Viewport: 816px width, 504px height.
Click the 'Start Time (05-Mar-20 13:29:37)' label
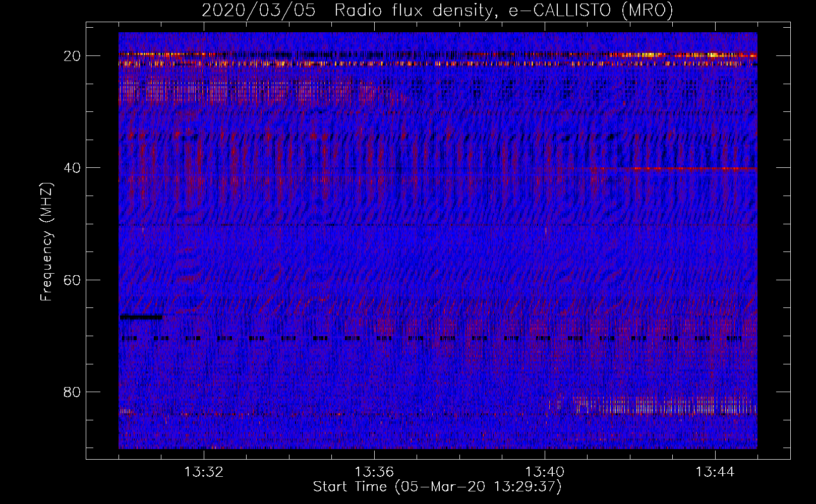point(437,487)
